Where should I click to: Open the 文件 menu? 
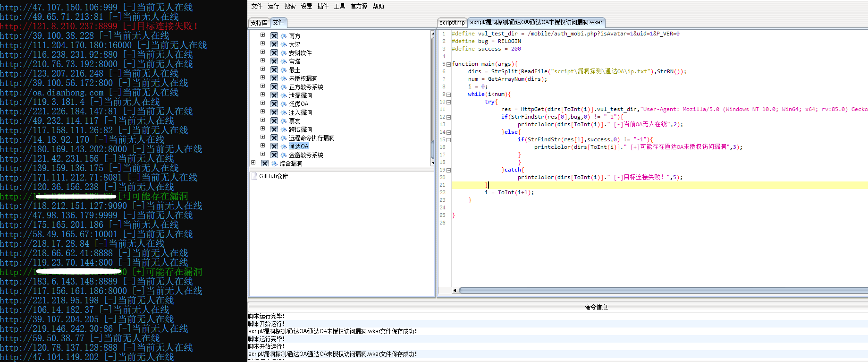click(x=257, y=6)
